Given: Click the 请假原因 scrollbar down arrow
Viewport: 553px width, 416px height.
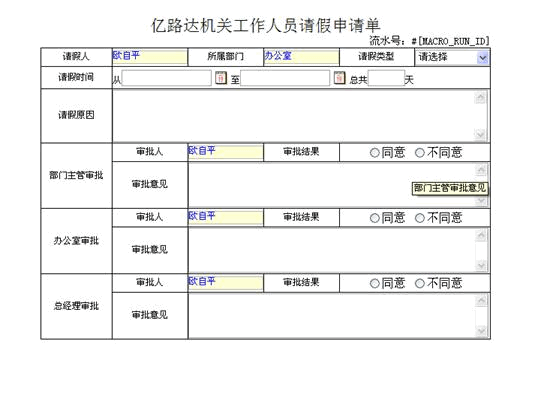Looking at the screenshot, I should [x=480, y=134].
